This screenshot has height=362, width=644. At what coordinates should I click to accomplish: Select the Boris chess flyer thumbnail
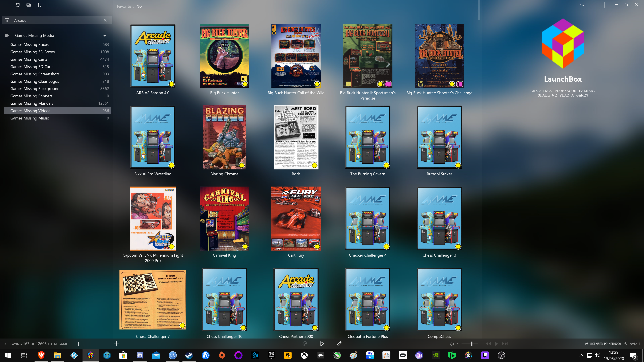point(296,137)
